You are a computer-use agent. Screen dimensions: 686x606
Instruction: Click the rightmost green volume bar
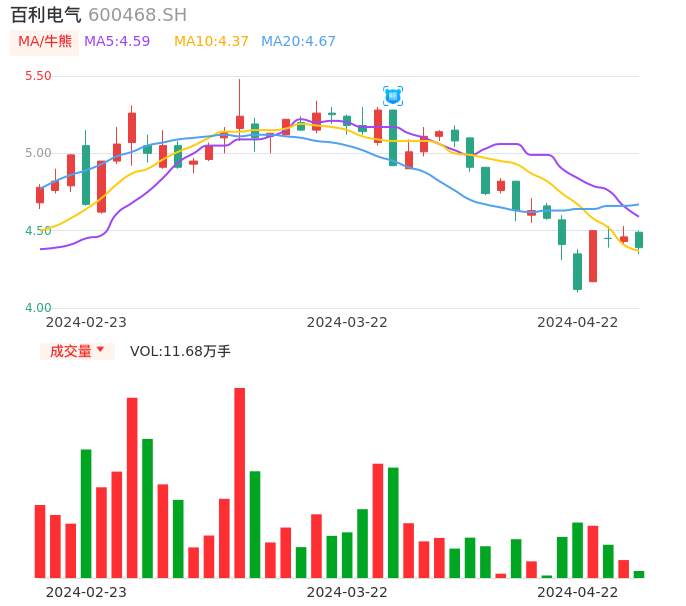tap(639, 574)
